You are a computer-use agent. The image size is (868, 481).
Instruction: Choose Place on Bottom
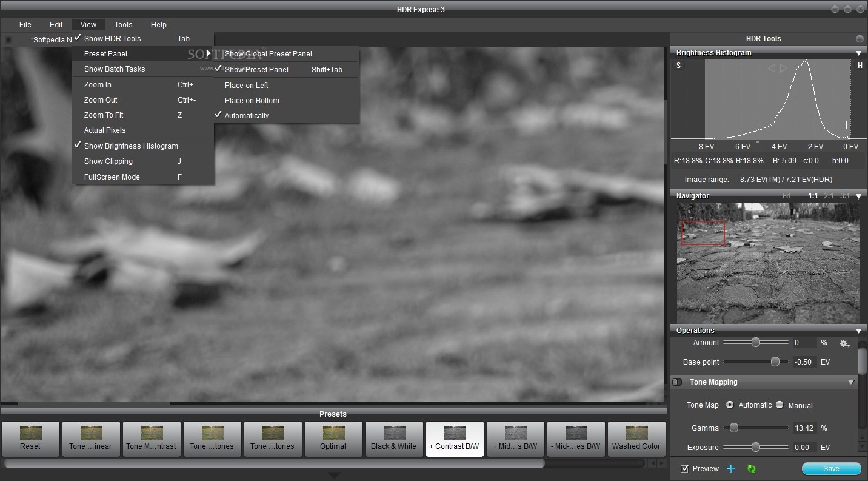pyautogui.click(x=286, y=101)
